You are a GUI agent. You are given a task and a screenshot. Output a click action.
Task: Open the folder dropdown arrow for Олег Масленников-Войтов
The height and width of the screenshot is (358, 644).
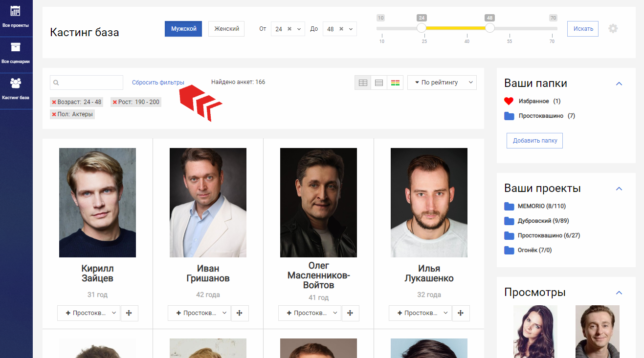335,313
